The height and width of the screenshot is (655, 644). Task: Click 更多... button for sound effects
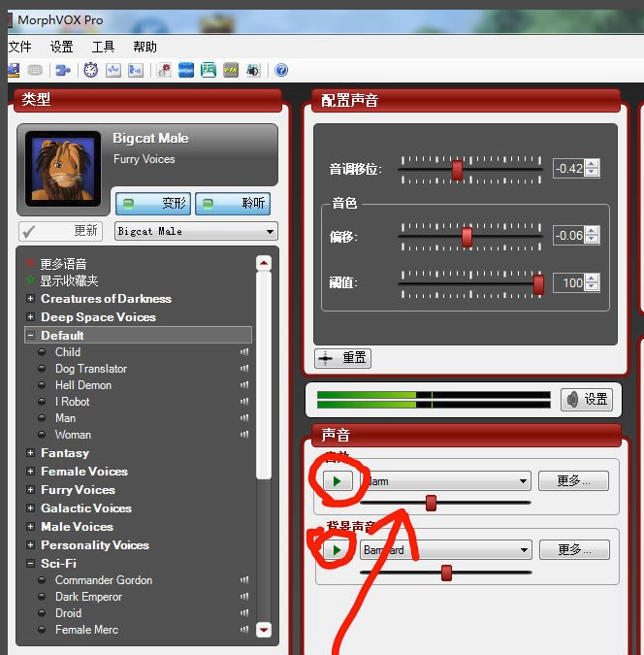[574, 480]
